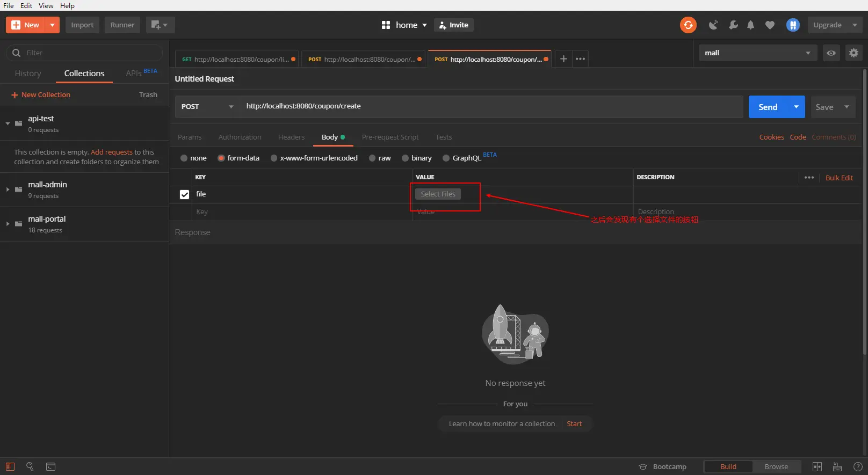Open the Edit menu
This screenshot has width=868, height=475.
(x=26, y=5)
